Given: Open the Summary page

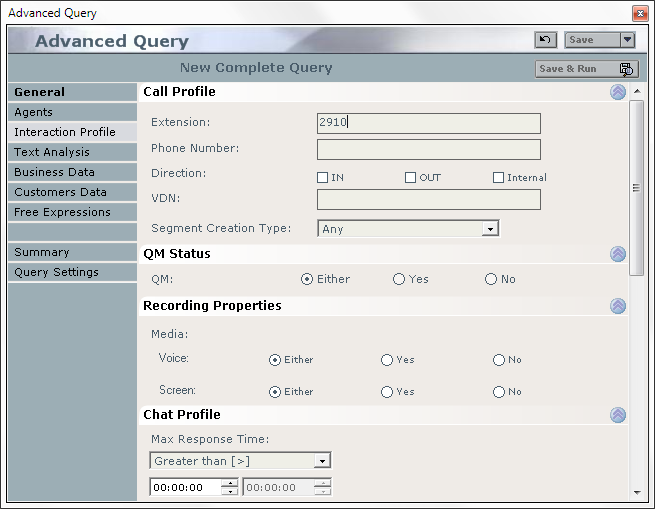Looking at the screenshot, I should click(72, 252).
